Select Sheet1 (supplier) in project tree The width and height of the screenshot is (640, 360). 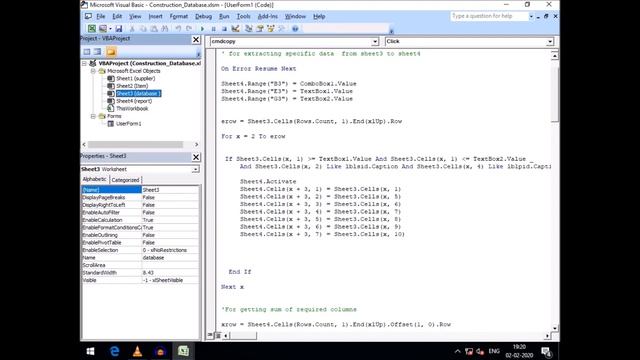(x=135, y=78)
